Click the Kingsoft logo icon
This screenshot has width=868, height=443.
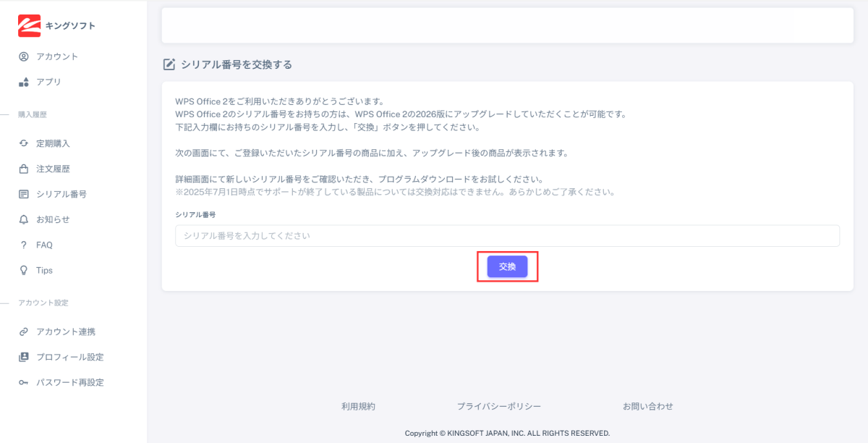click(29, 25)
